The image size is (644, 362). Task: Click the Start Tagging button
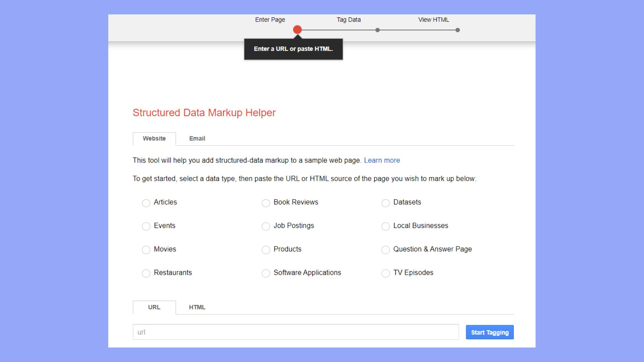click(x=489, y=332)
